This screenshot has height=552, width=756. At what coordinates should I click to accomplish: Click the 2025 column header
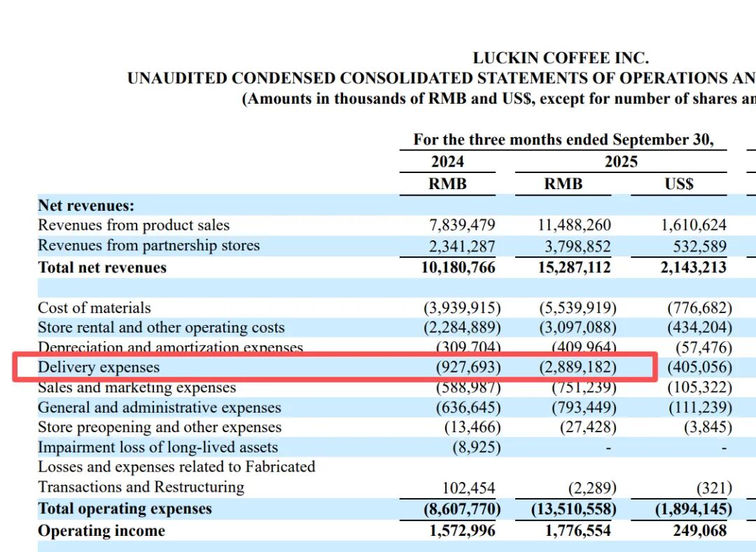(621, 161)
